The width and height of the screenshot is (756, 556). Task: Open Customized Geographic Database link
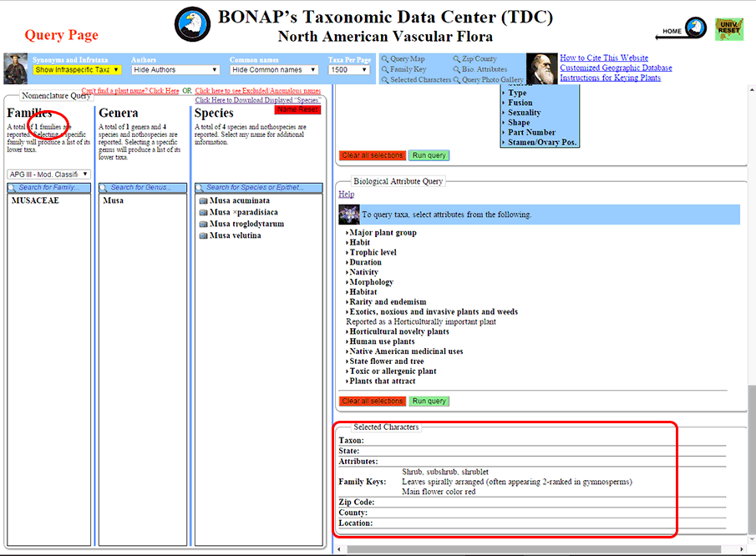(x=616, y=68)
